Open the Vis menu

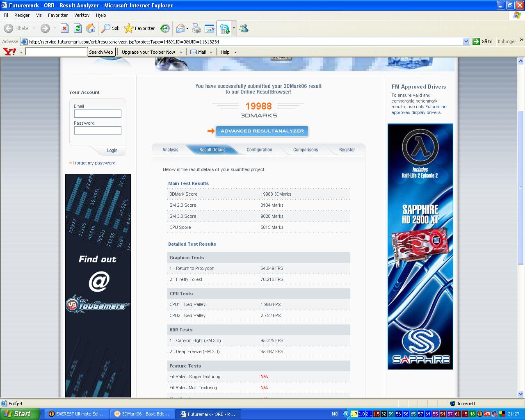point(39,15)
